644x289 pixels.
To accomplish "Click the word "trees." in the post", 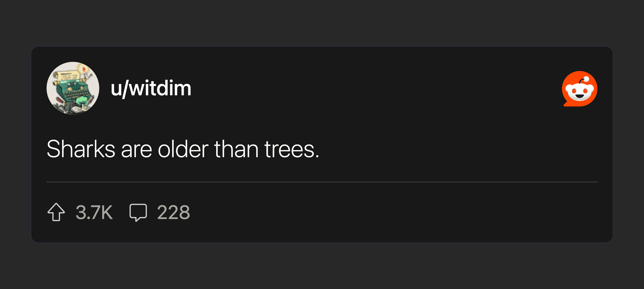I will click(x=292, y=149).
